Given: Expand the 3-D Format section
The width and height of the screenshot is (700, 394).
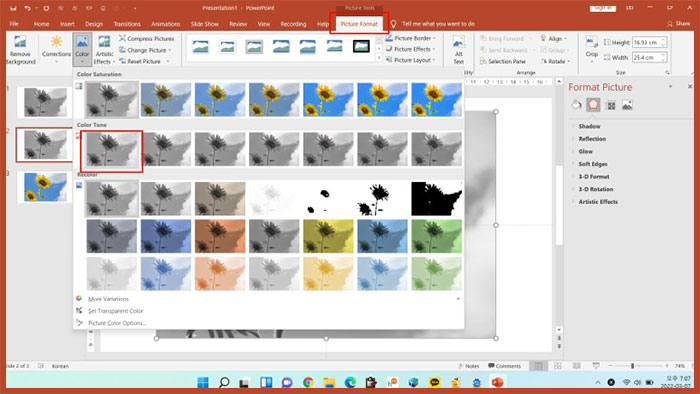Looking at the screenshot, I should [x=594, y=176].
